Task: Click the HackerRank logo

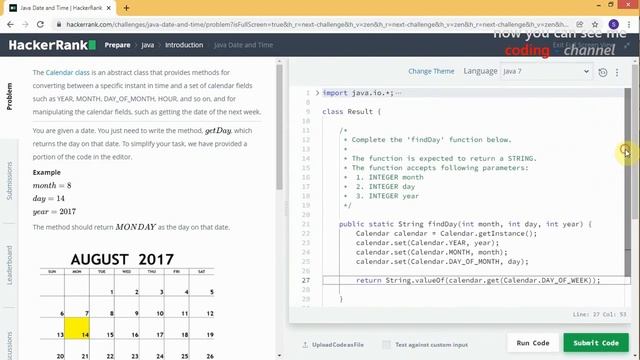Action: (x=52, y=45)
